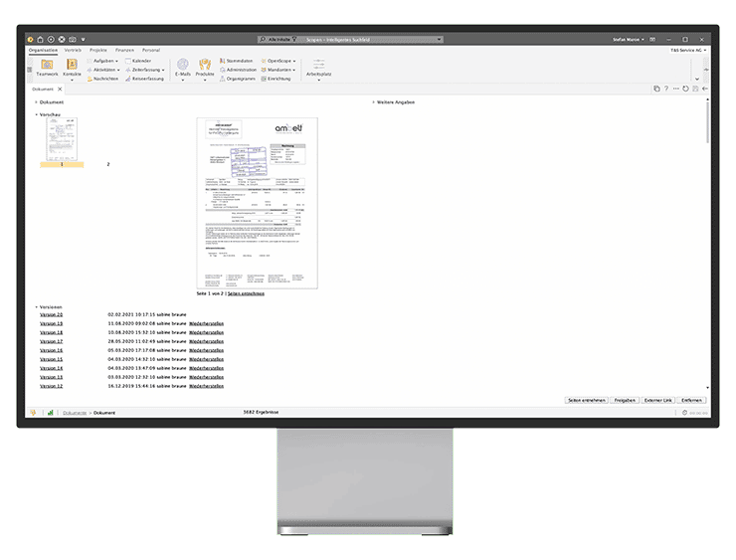Click the large invoice preview page
736x560 pixels.
point(258,203)
